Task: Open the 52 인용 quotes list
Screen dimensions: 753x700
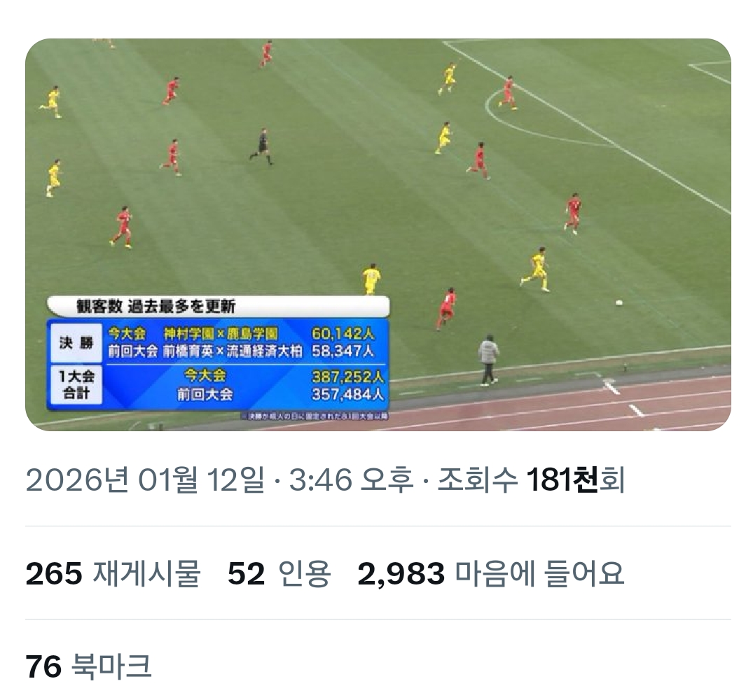Action: pos(279,573)
